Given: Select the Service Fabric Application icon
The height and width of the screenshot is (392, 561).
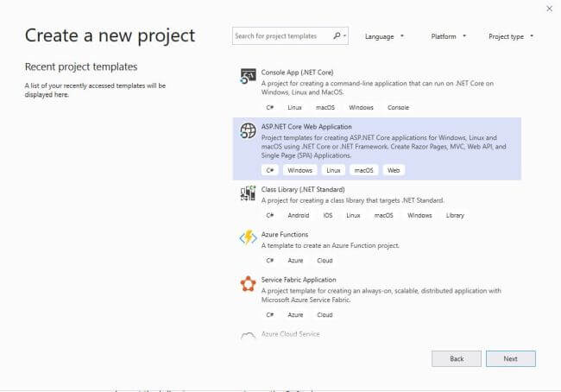Looking at the screenshot, I should click(248, 283).
